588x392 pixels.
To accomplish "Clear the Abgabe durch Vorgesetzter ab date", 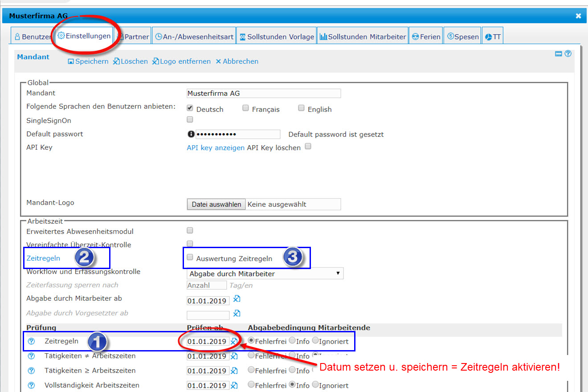I will 237,313.
